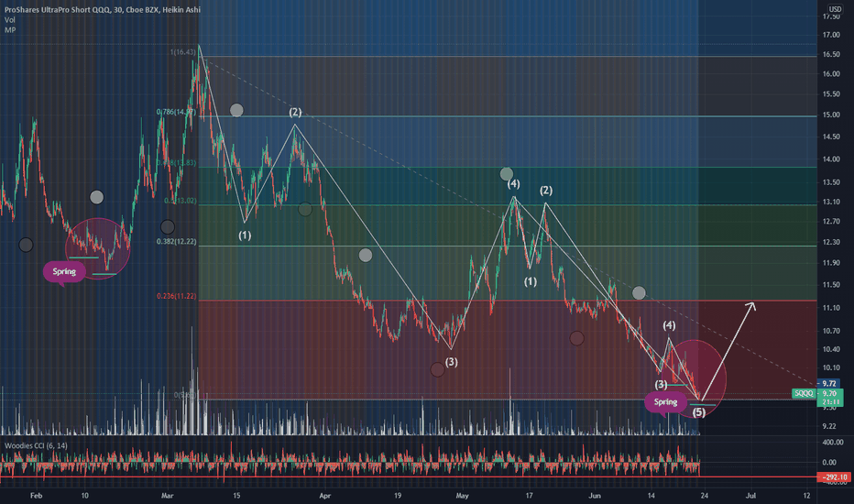
Task: Click the 24 date on time axis
Action: pyautogui.click(x=705, y=495)
